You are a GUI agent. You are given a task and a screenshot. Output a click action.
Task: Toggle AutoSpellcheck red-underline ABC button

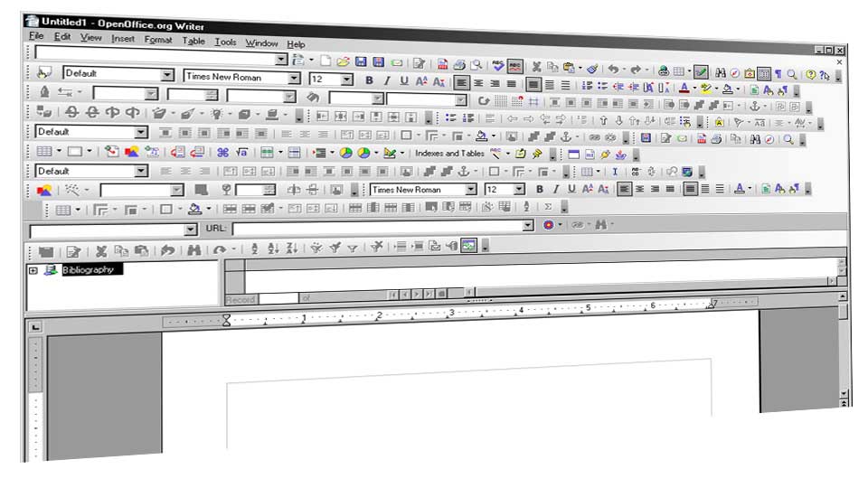click(x=514, y=66)
